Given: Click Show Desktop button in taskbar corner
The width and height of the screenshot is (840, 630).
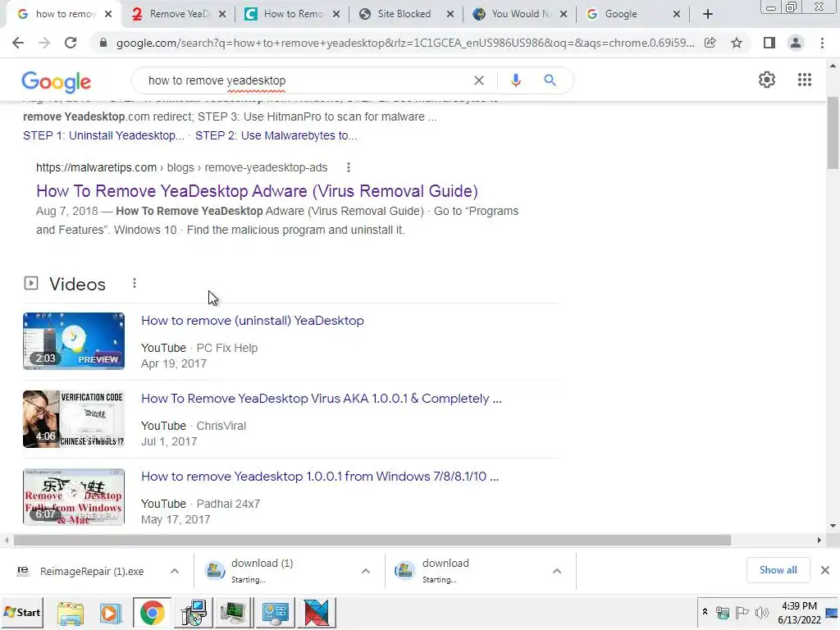Looking at the screenshot, I should coord(833,612).
